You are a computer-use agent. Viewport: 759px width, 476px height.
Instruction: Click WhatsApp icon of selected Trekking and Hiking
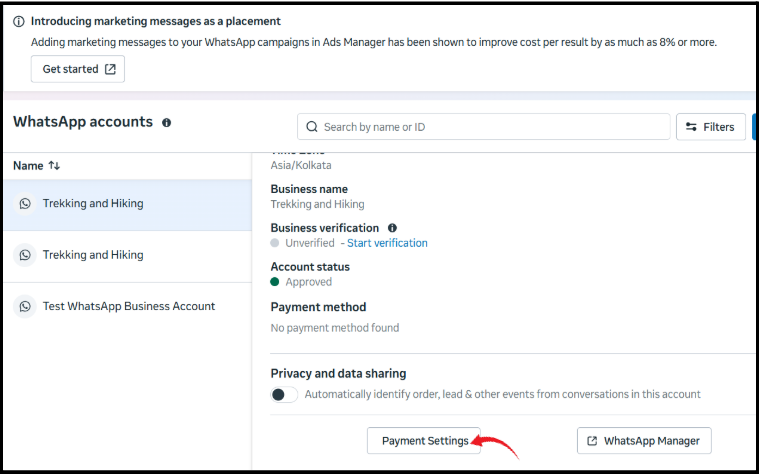click(x=25, y=203)
